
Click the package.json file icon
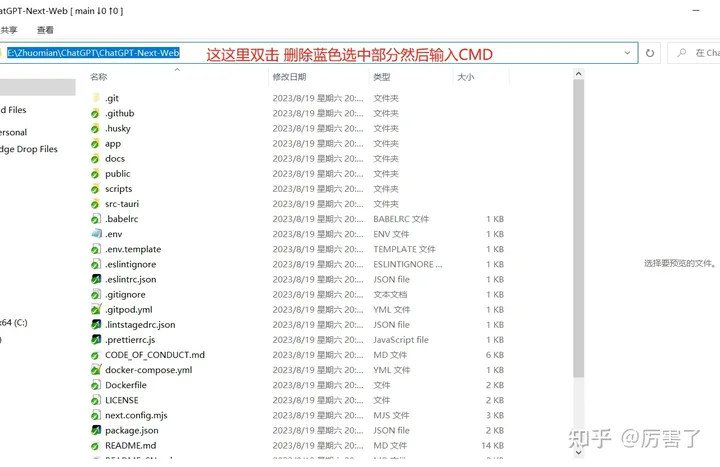coord(96,430)
